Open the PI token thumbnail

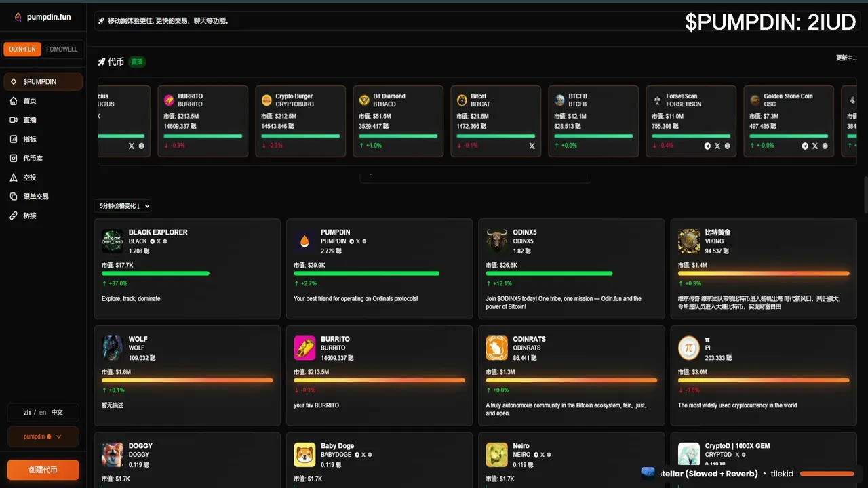click(689, 348)
